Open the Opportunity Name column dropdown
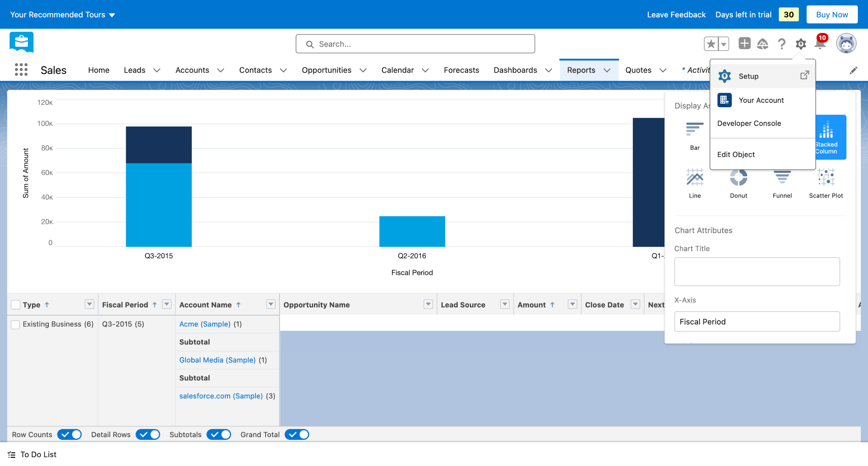 (428, 304)
